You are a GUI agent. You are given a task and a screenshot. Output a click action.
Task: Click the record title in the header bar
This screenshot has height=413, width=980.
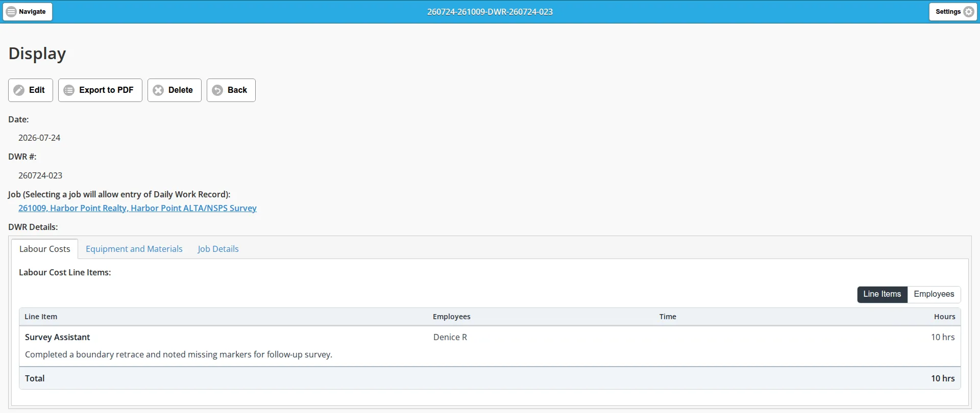click(x=490, y=12)
